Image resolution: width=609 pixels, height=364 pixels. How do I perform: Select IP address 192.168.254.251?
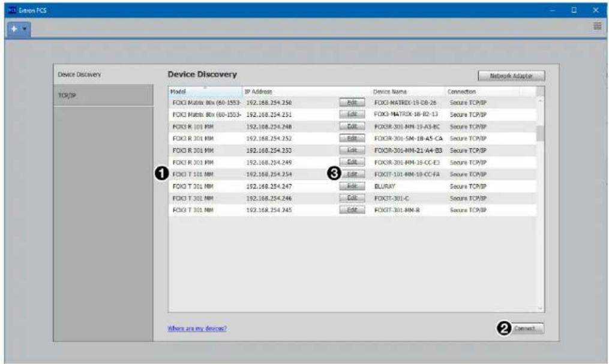(x=269, y=115)
